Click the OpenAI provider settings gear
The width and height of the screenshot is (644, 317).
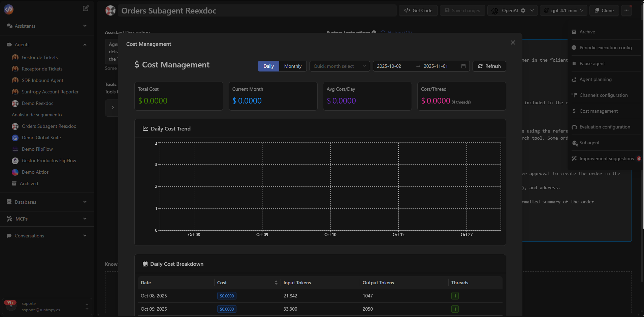click(x=523, y=10)
